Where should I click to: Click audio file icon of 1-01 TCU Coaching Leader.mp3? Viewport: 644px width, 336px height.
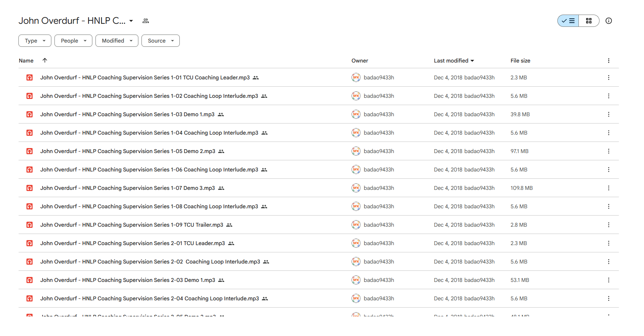[x=30, y=77]
